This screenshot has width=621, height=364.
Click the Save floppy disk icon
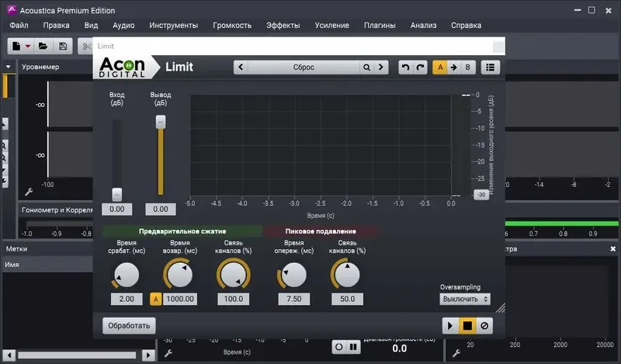[x=63, y=47]
